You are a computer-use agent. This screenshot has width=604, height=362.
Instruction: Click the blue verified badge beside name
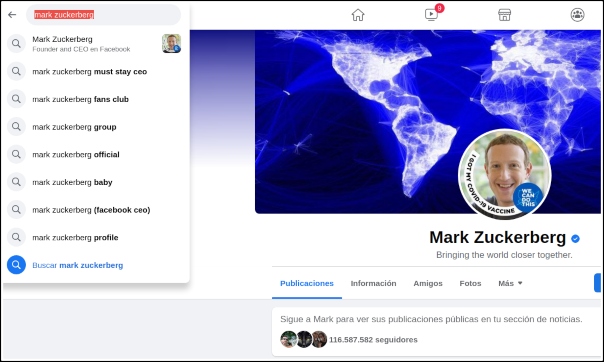(575, 239)
